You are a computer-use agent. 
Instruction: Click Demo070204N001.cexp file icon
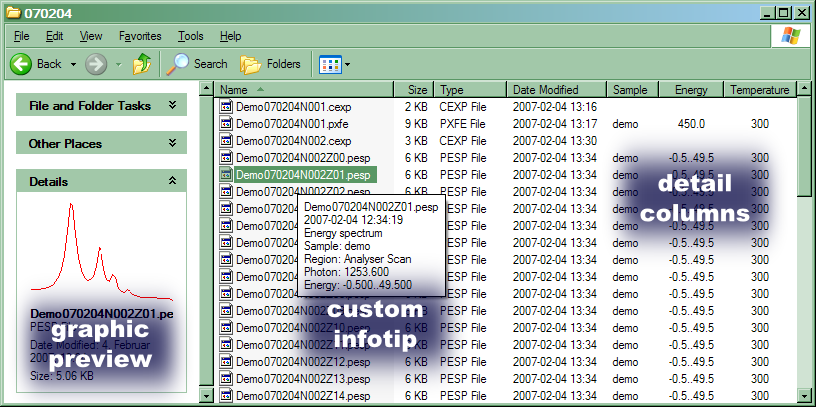pos(226,107)
